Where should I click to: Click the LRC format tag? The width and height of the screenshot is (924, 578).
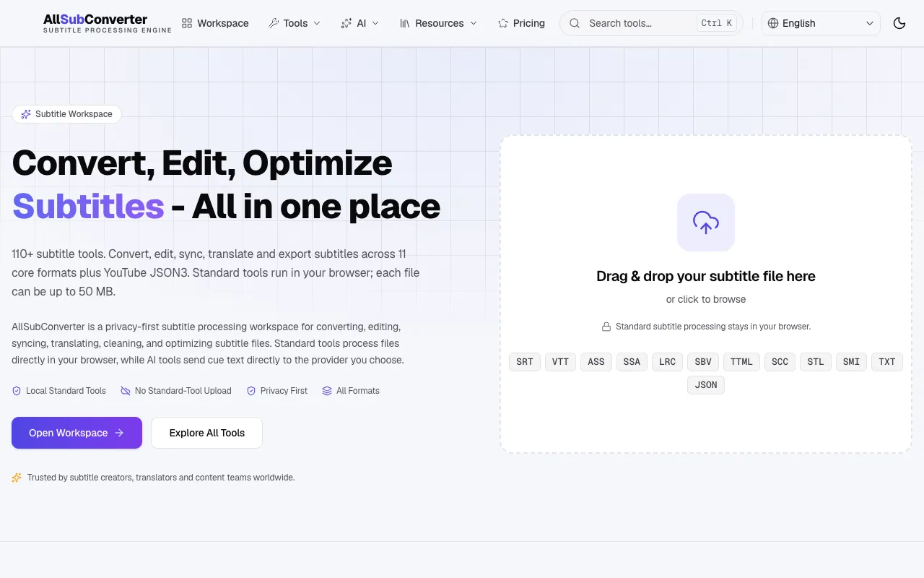point(668,362)
